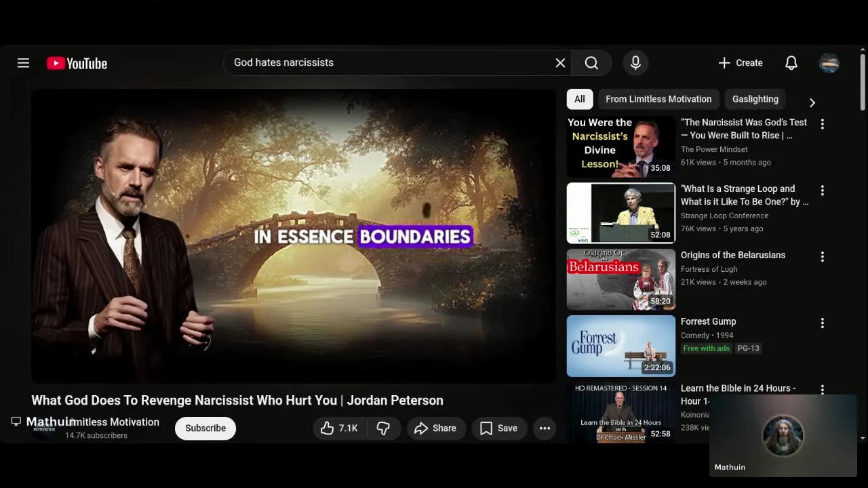This screenshot has width=868, height=488.
Task: Click the scrollbar down arrow
Action: click(x=863, y=439)
